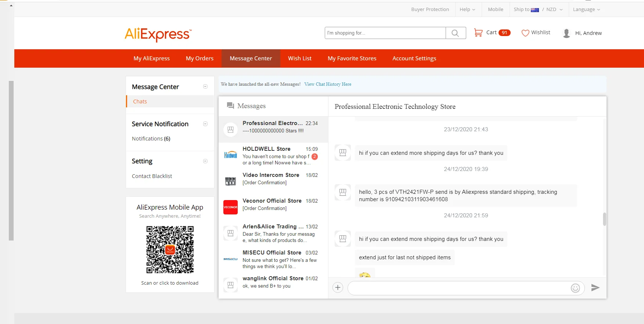Click the Video Intercom Store thumbnail
This screenshot has height=324, width=644.
pyautogui.click(x=231, y=181)
